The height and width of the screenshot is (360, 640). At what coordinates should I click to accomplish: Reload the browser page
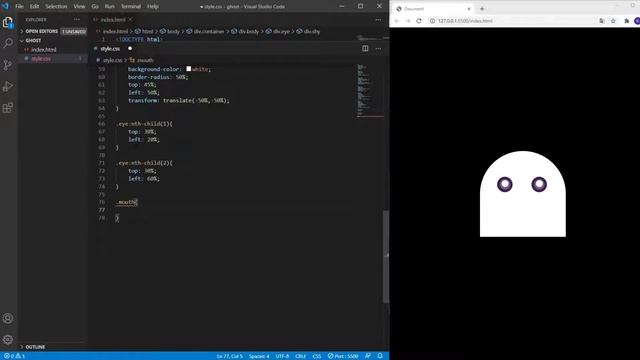(419, 21)
